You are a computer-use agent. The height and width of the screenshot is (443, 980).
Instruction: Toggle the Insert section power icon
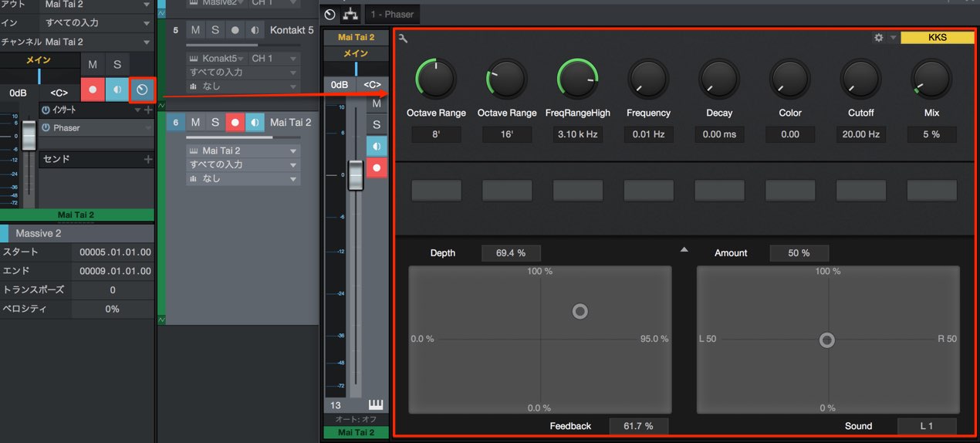pyautogui.click(x=46, y=110)
